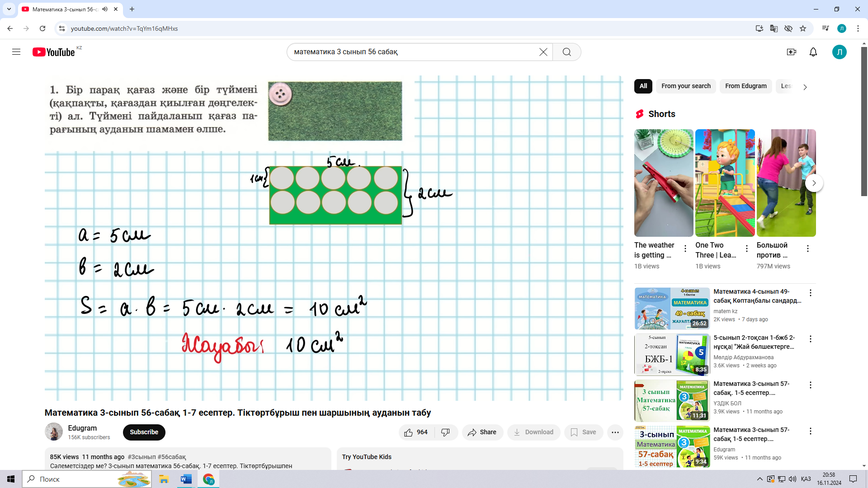Like the video with thumbs up
This screenshot has height=488, width=868.
click(x=409, y=432)
